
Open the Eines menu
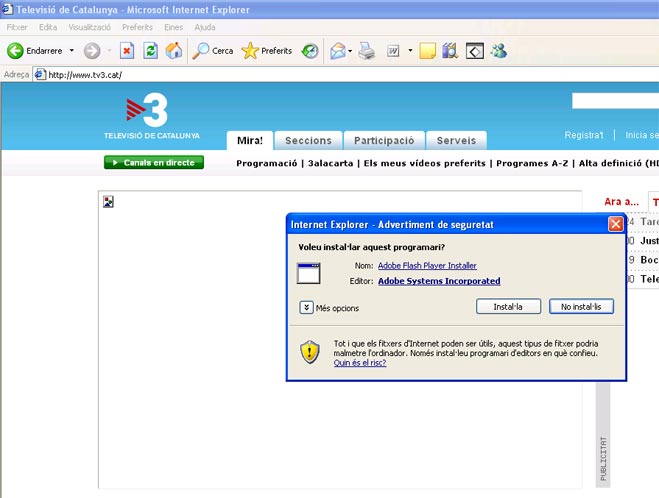click(174, 27)
